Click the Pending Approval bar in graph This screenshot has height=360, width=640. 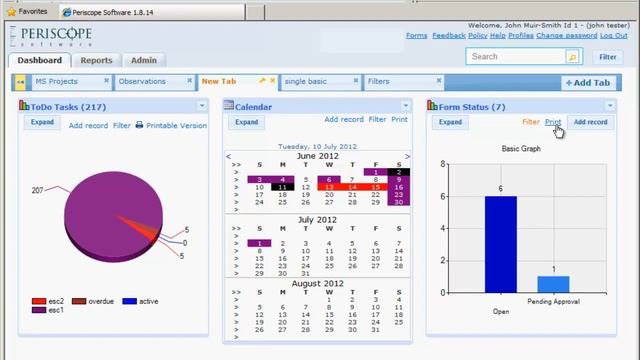click(553, 284)
